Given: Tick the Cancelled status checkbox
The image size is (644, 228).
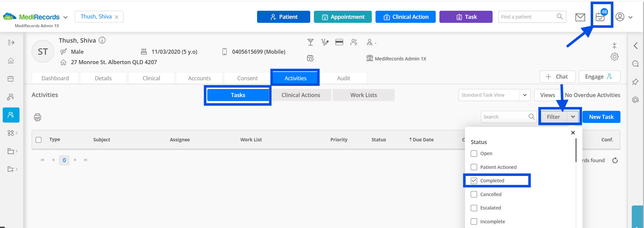Looking at the screenshot, I should point(474,194).
